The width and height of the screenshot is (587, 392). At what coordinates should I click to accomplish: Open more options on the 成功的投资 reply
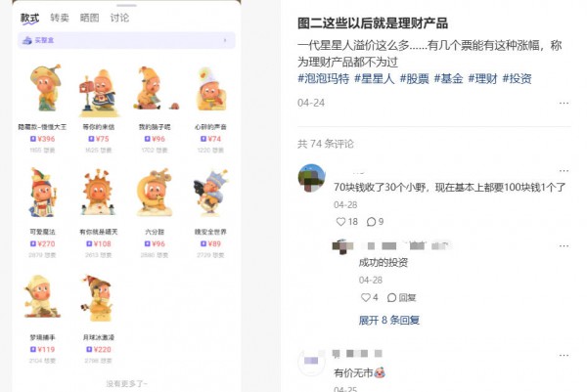pyautogui.click(x=564, y=245)
